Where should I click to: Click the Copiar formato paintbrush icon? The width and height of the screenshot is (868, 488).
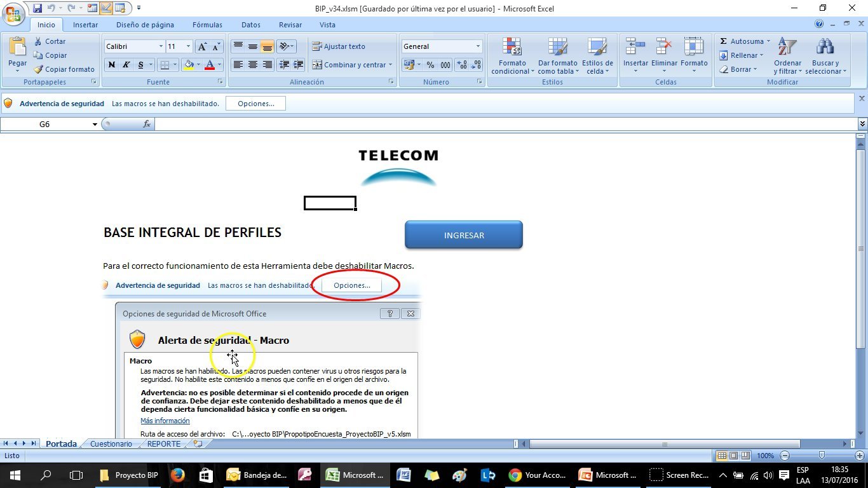38,69
